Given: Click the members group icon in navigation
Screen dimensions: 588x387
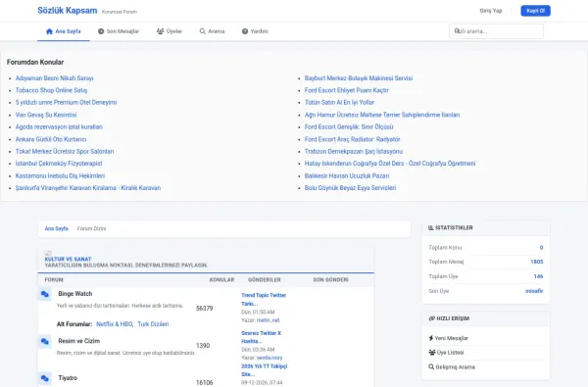Looking at the screenshot, I should coord(160,31).
